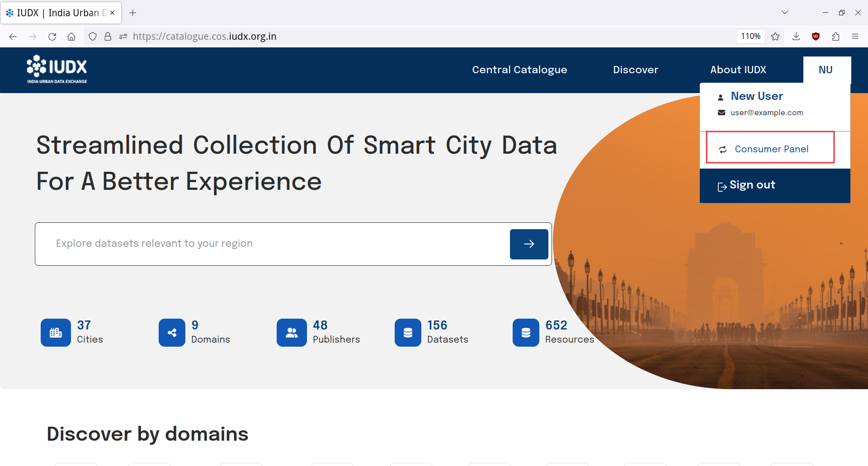Reload the page in browser
The width and height of the screenshot is (868, 466).
click(x=52, y=37)
